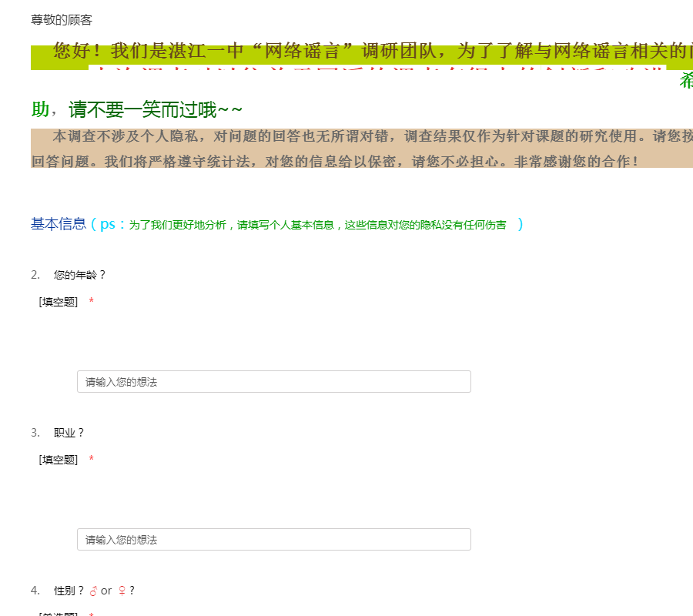This screenshot has height=616, width=693.
Task: Click the question number '2.'
Action: (35, 275)
